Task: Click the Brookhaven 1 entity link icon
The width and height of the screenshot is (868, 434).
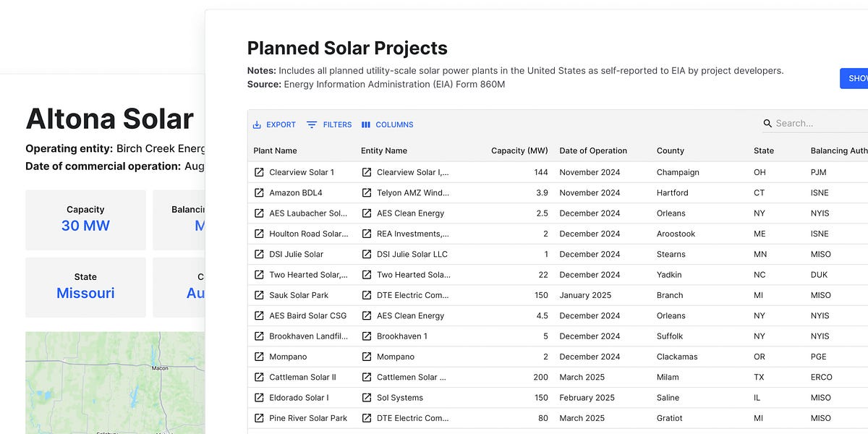Action: tap(367, 336)
